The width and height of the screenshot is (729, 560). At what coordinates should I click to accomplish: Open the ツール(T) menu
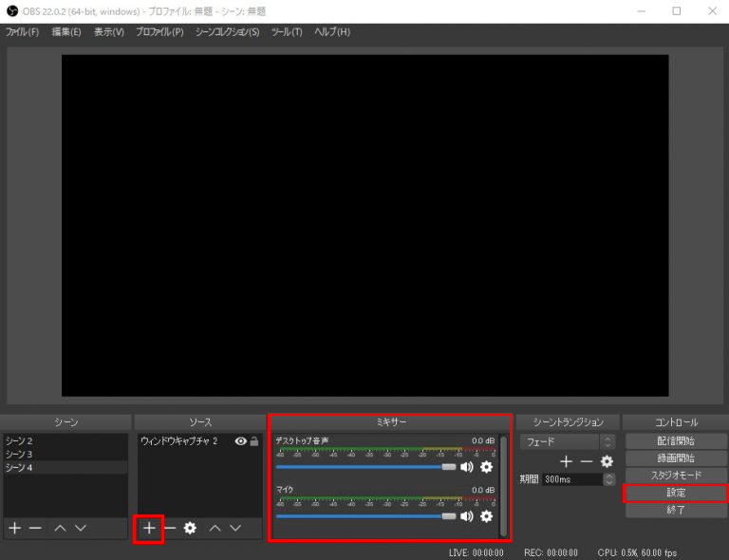tap(287, 32)
